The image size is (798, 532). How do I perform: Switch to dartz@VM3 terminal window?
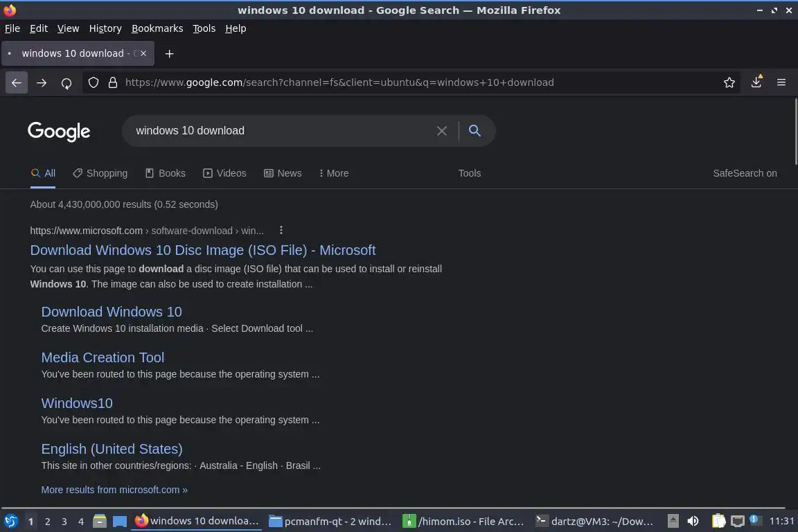coord(595,522)
